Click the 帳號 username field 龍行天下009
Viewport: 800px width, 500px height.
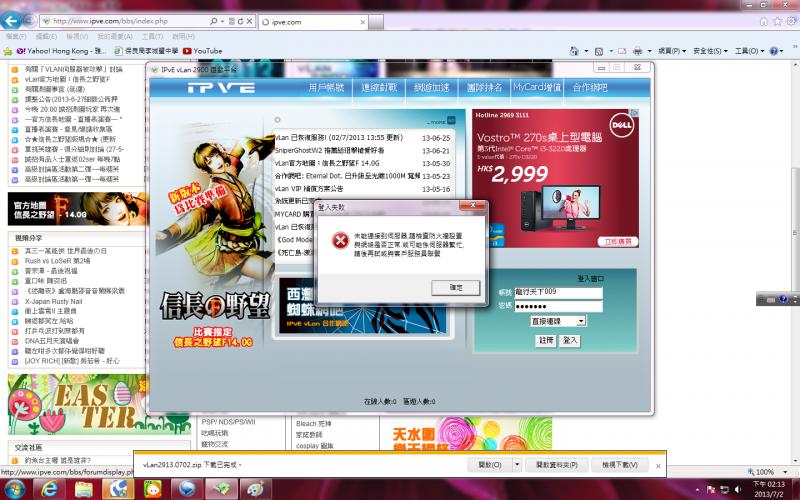coord(558,292)
